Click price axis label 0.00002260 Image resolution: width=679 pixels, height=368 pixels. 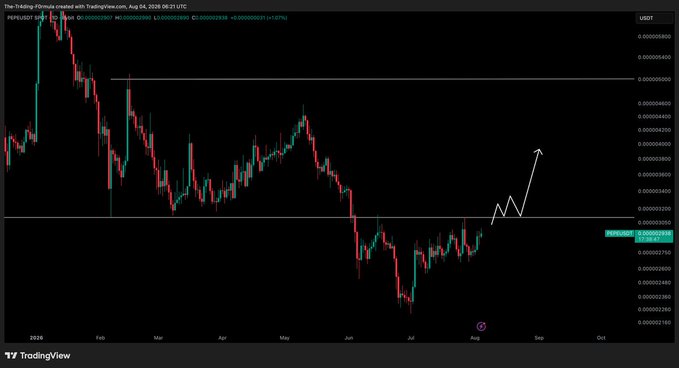point(655,310)
